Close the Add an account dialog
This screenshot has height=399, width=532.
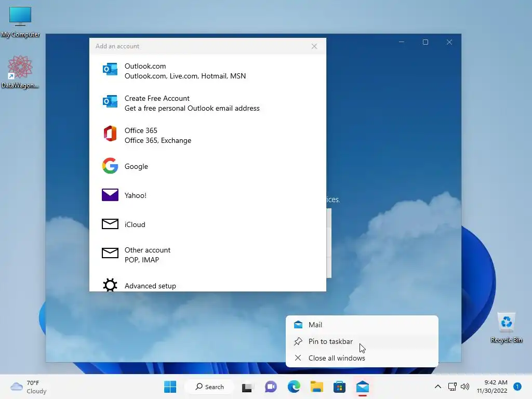pyautogui.click(x=314, y=46)
